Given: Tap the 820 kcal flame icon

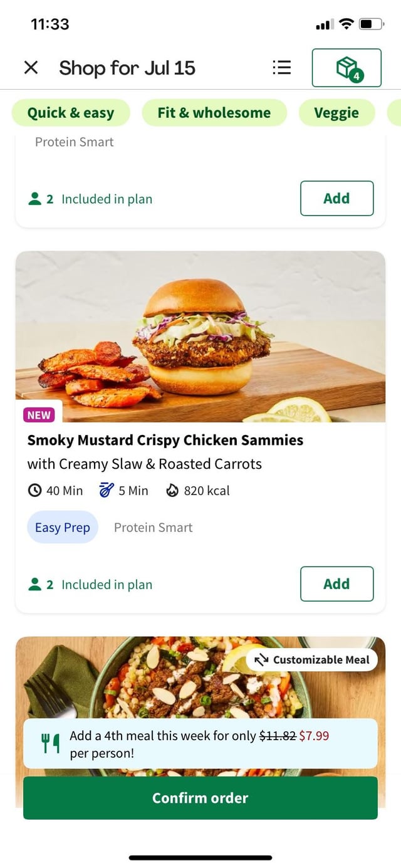Looking at the screenshot, I should pos(172,491).
